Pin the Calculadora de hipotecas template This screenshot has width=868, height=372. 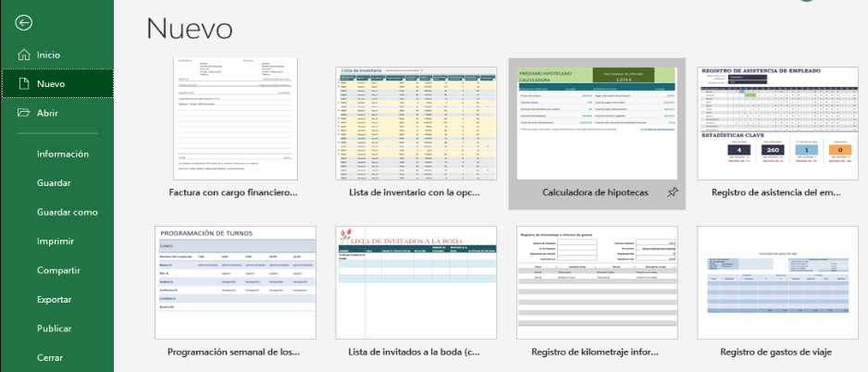672,192
